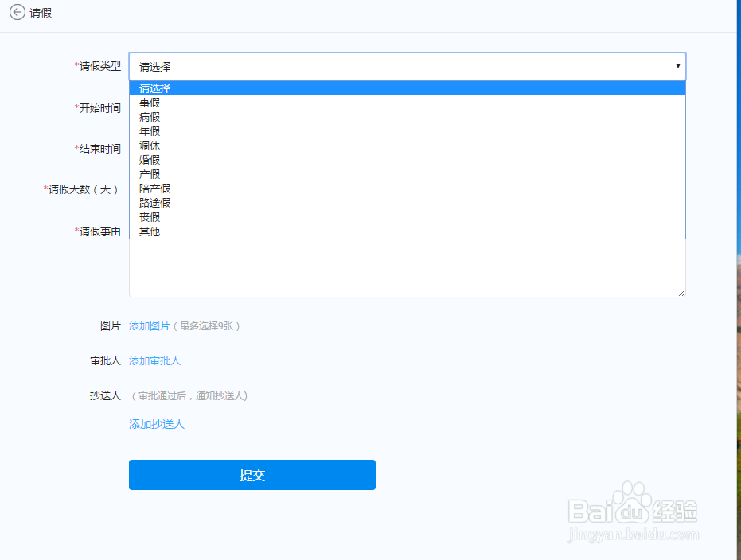Viewport: 741px width, 560px height.
Task: Select 婚假 option
Action: tap(408, 160)
